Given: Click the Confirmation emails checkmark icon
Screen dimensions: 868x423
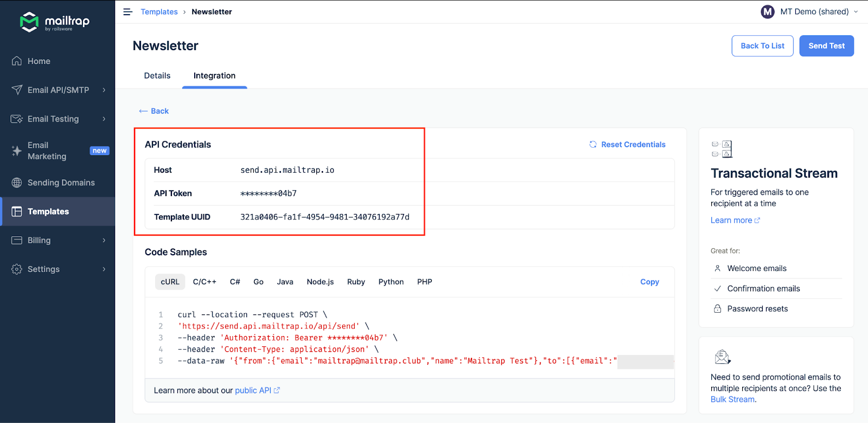Looking at the screenshot, I should (717, 288).
